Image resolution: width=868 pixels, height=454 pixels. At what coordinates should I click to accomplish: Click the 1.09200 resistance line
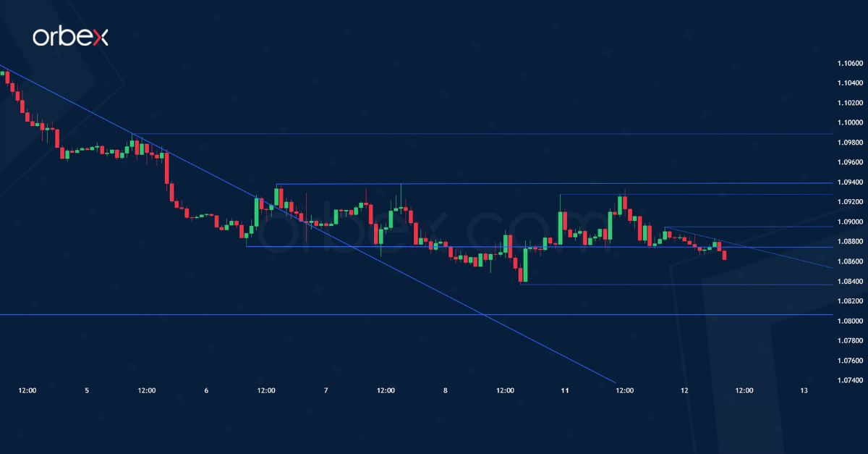click(x=687, y=194)
